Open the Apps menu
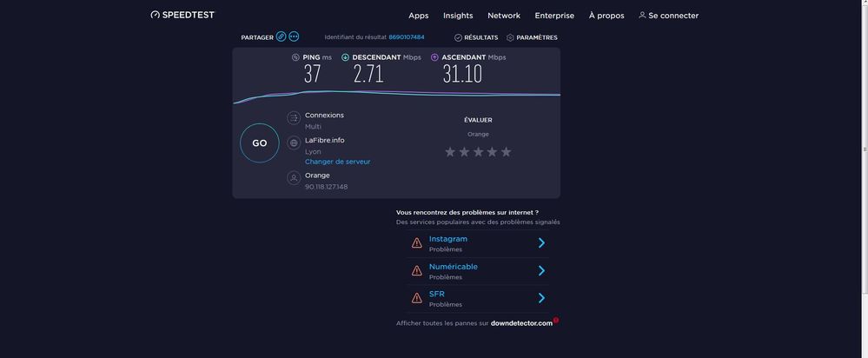Screen dimensions: 868x358 (x=419, y=16)
